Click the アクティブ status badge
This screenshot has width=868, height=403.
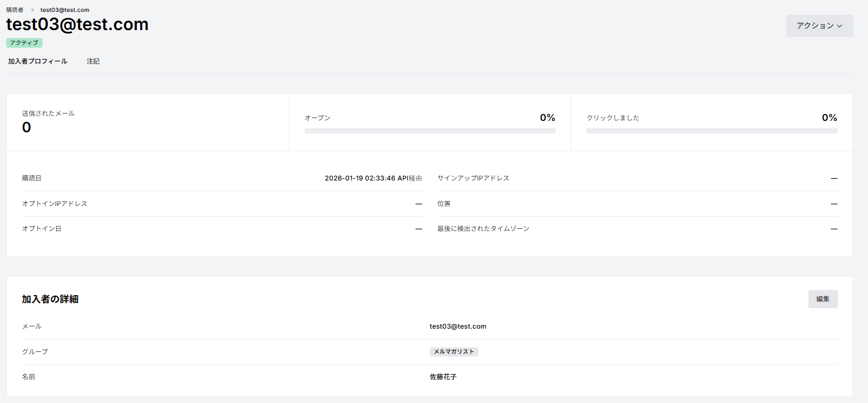pyautogui.click(x=24, y=43)
